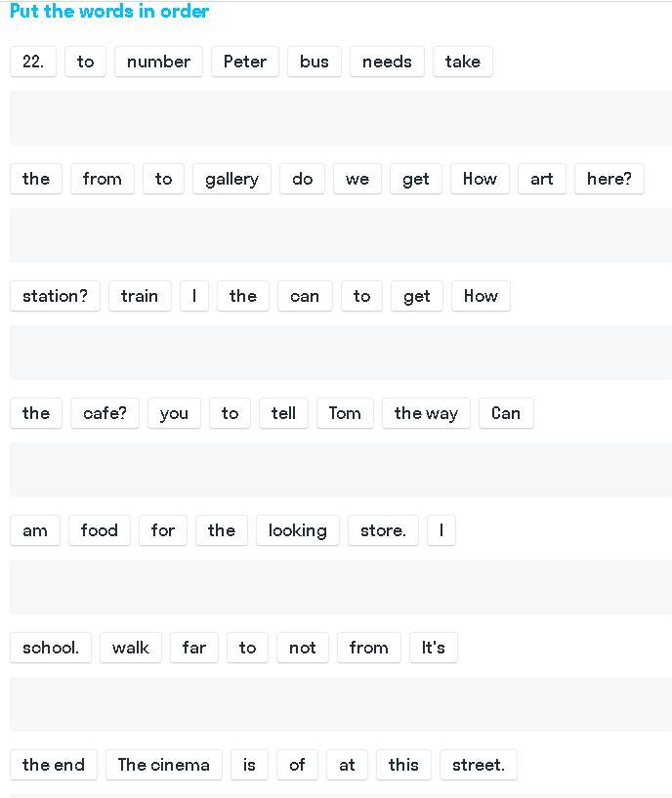
Task: Pick the "needs" word tile
Action: point(387,62)
